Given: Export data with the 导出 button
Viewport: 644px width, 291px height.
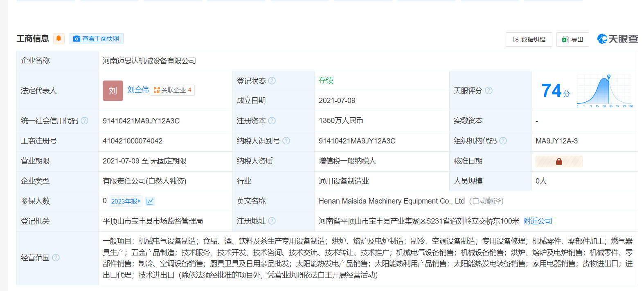Looking at the screenshot, I should tap(573, 40).
